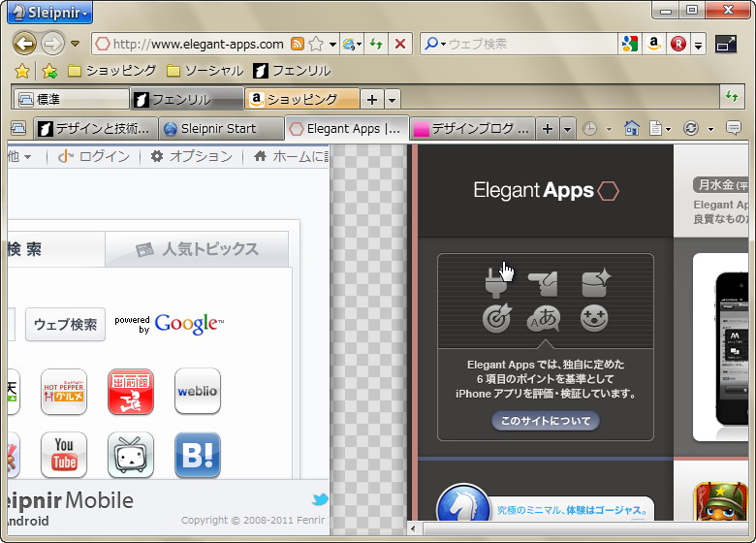Open フェンリル bookmark link
This screenshot has width=756, height=543.
[292, 71]
